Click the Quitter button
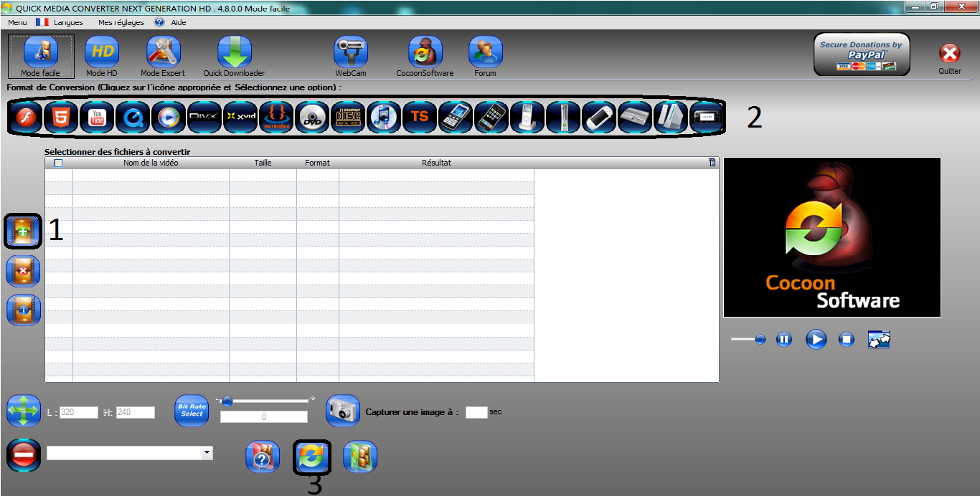Image resolution: width=980 pixels, height=496 pixels. pos(950,59)
